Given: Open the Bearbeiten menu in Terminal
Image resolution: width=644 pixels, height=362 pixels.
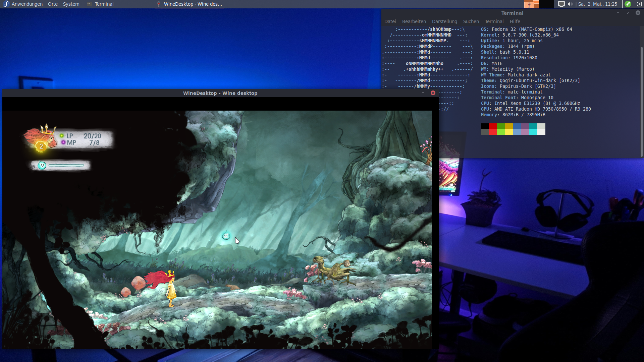Looking at the screenshot, I should tap(414, 21).
